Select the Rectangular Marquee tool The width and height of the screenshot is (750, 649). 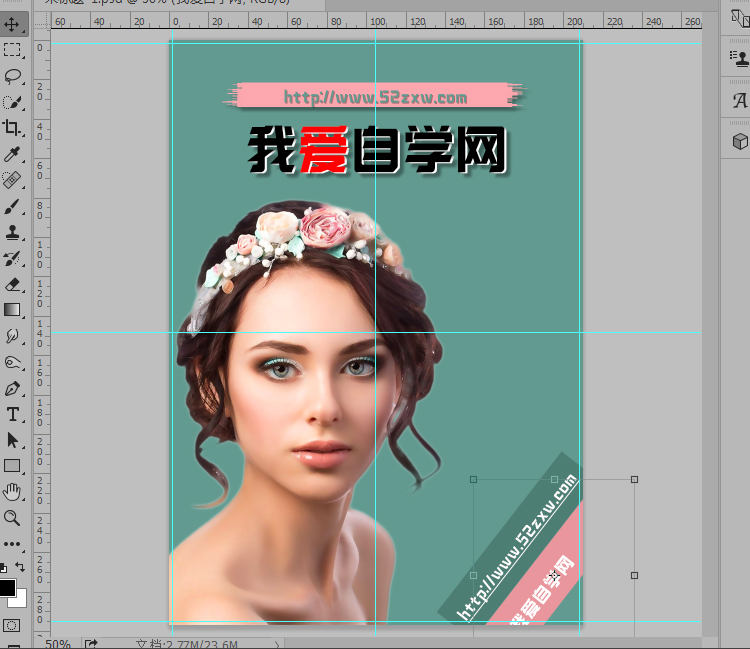pyautogui.click(x=12, y=50)
